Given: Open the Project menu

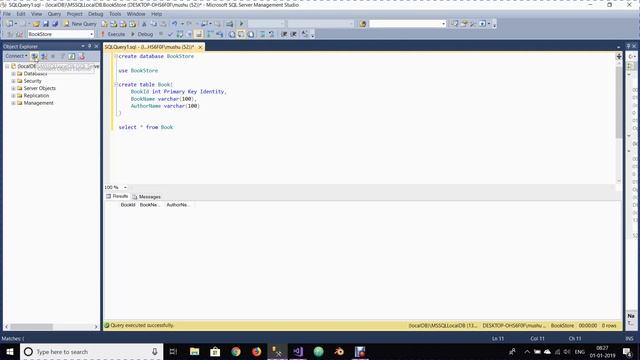Looking at the screenshot, I should (75, 14).
